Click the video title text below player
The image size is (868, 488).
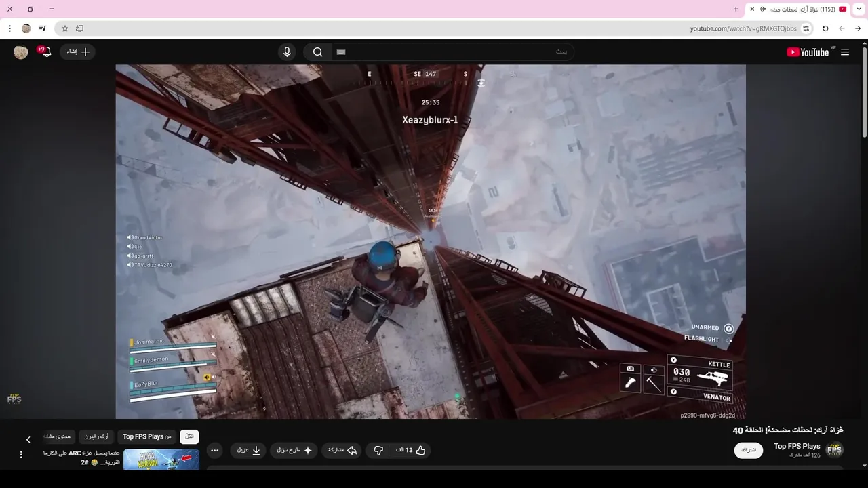point(788,430)
